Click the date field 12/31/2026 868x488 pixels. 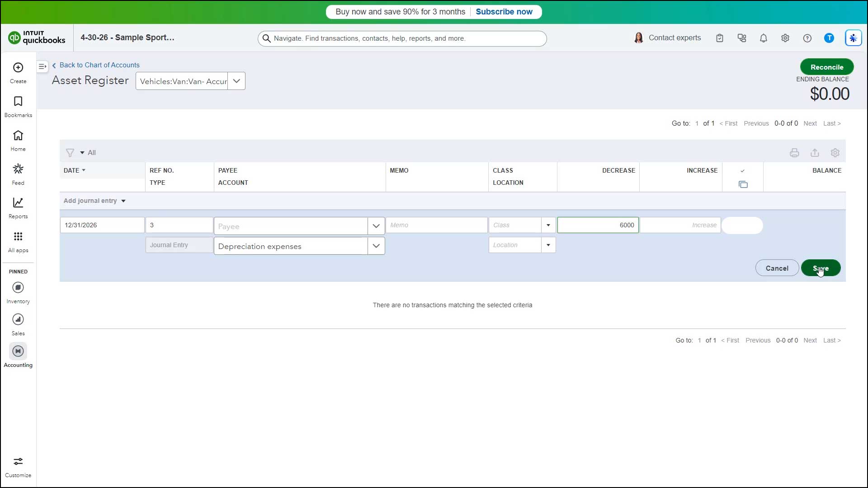coord(102,225)
